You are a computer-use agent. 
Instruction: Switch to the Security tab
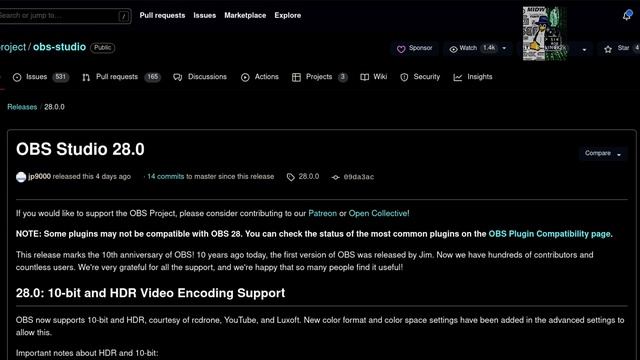(420, 77)
